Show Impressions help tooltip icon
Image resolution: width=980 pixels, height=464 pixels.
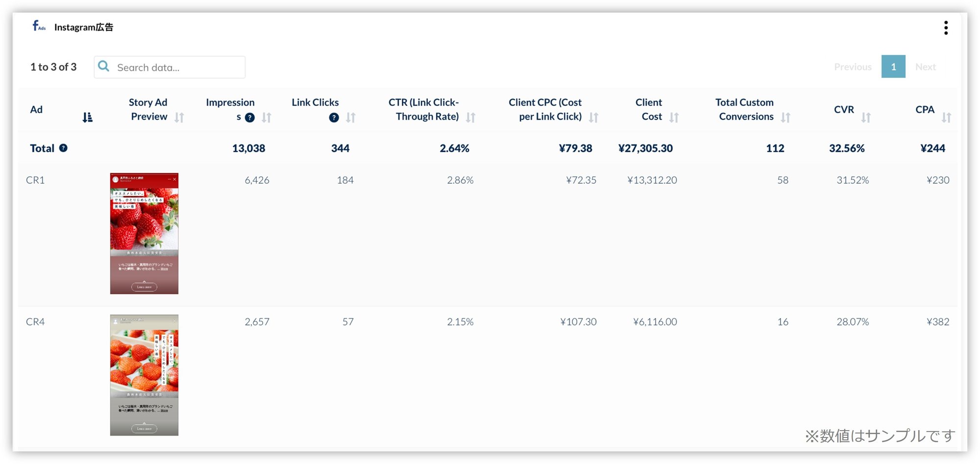pyautogui.click(x=249, y=118)
